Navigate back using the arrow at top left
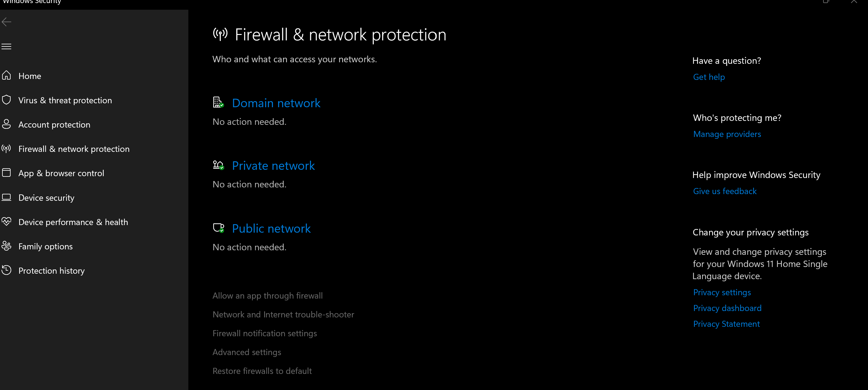868x390 pixels. click(x=6, y=22)
